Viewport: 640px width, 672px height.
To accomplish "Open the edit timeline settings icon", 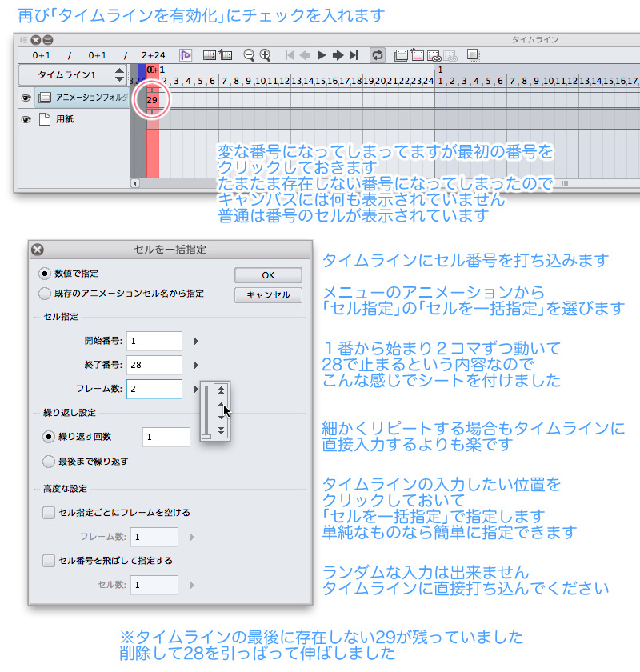I will pos(209,55).
